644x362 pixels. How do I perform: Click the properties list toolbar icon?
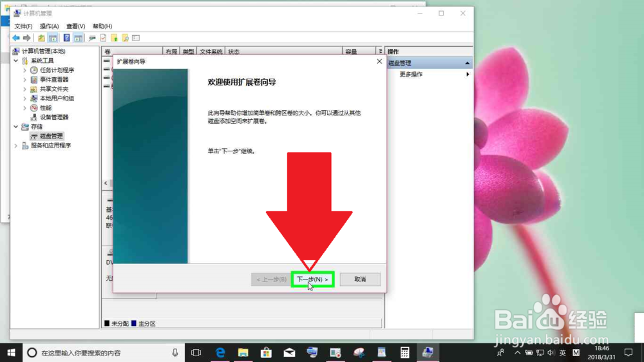point(136,38)
